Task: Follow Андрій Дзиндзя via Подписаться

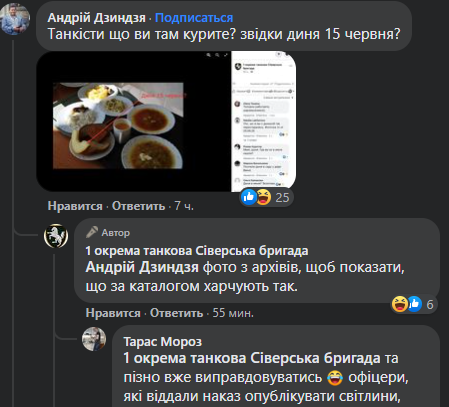Action: (194, 18)
